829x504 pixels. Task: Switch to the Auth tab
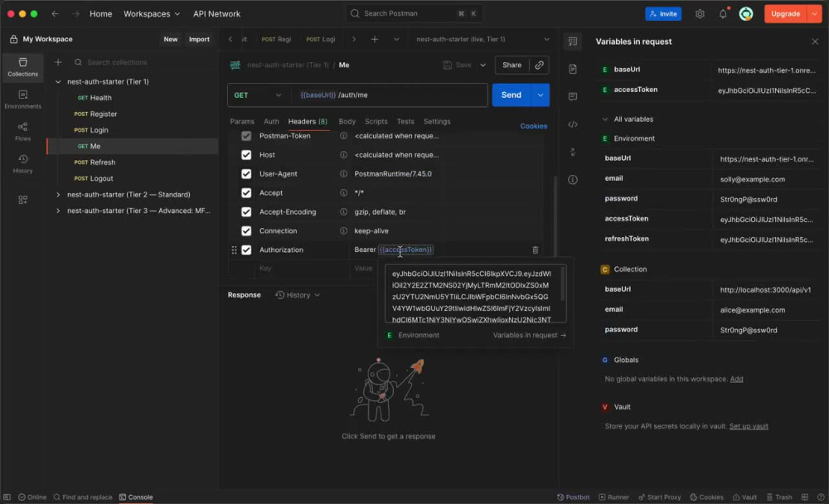pyautogui.click(x=271, y=122)
